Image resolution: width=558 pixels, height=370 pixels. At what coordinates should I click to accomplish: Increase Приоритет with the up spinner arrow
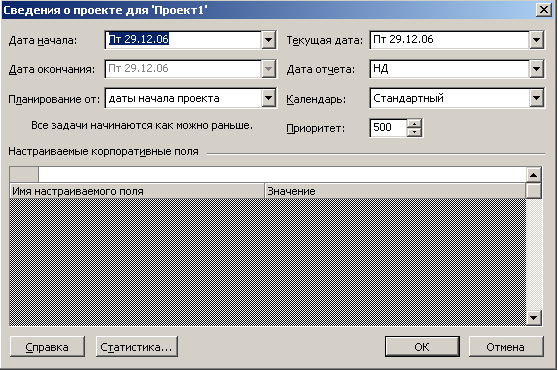coord(414,124)
